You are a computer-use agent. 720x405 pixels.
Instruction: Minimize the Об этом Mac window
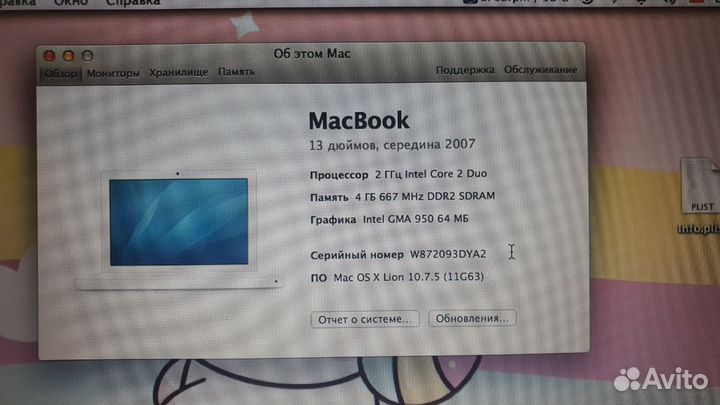68,56
